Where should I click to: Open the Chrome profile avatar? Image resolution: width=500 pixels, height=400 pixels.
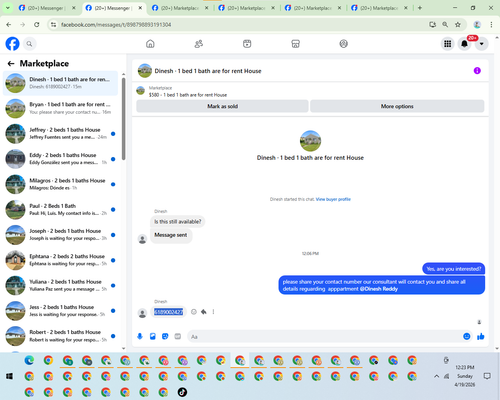477,25
